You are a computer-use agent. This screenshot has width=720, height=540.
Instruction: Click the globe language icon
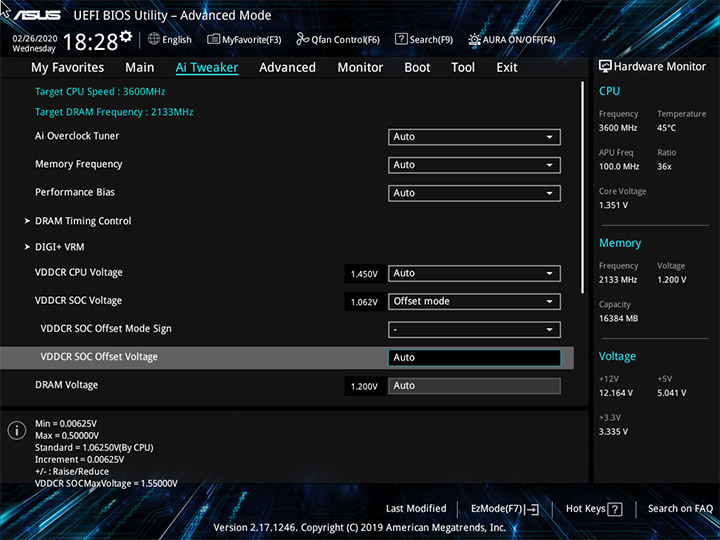[x=154, y=39]
